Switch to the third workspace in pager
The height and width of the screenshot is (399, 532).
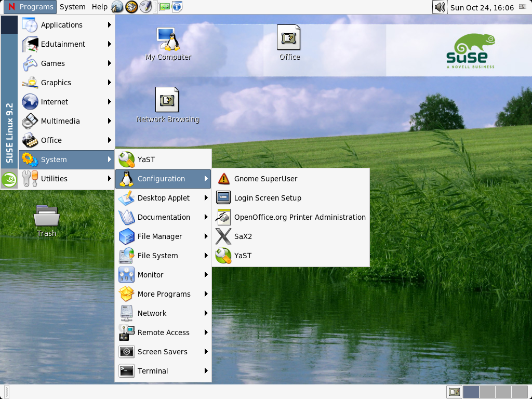pyautogui.click(x=503, y=392)
